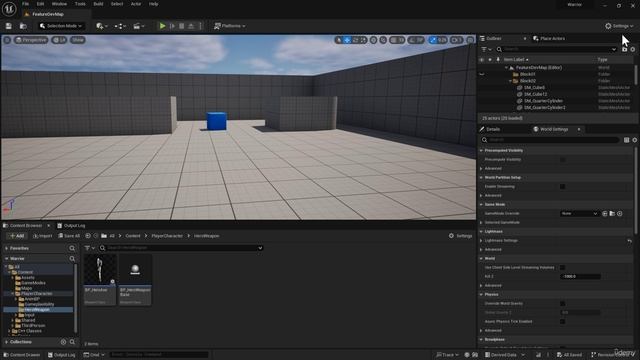Switch to the Details tab

(490, 129)
